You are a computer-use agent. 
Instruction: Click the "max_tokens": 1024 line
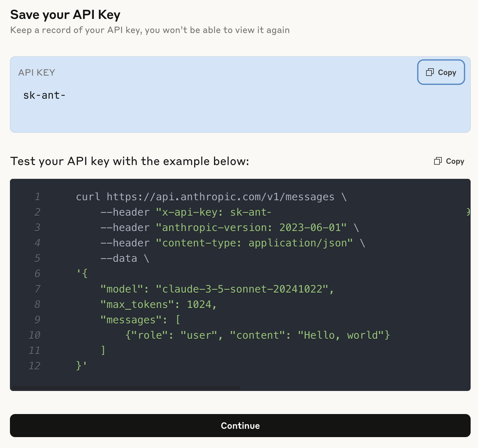pos(159,304)
